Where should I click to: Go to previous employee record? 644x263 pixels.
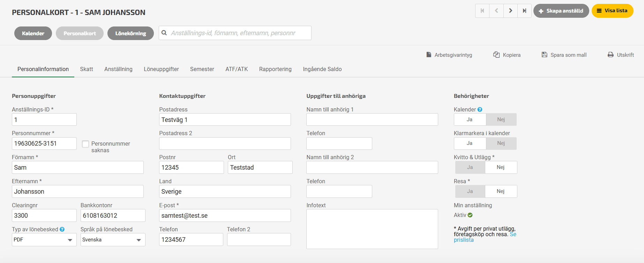pos(496,11)
